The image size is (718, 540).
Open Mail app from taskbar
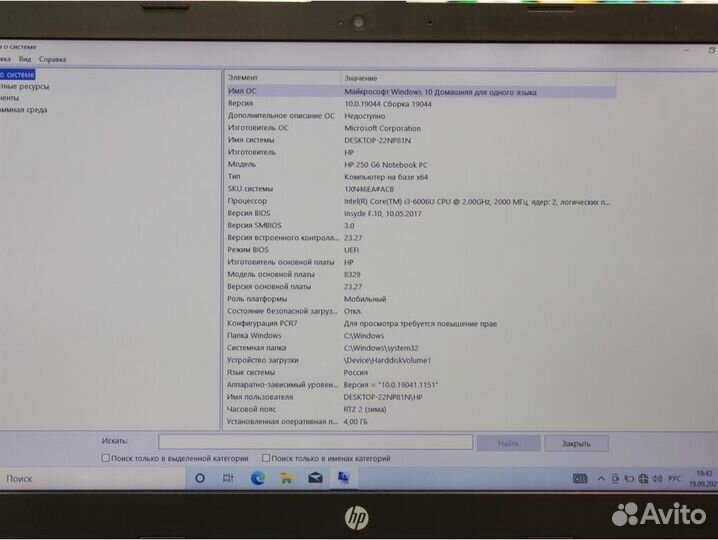tap(315, 479)
